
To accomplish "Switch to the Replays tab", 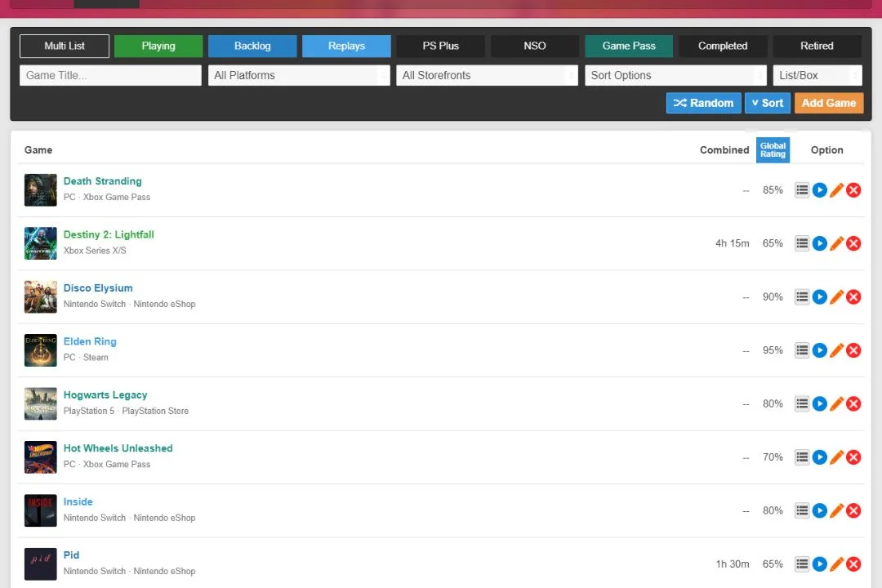I will [x=346, y=46].
